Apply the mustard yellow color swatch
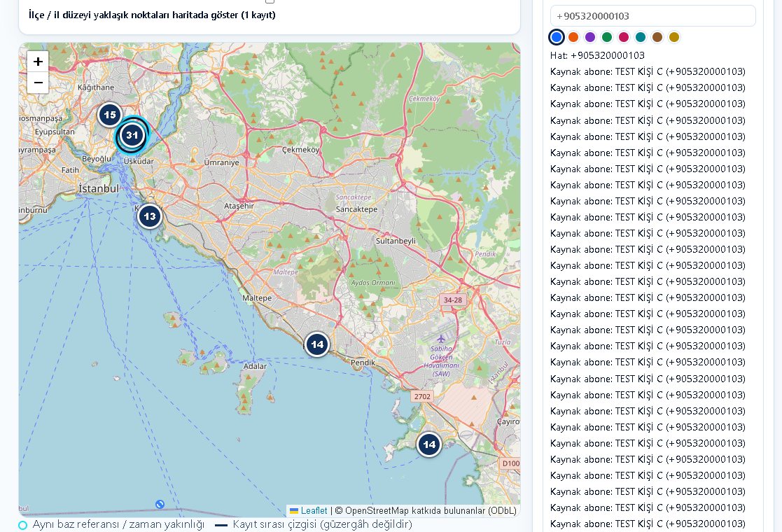782x532 pixels. tap(674, 37)
